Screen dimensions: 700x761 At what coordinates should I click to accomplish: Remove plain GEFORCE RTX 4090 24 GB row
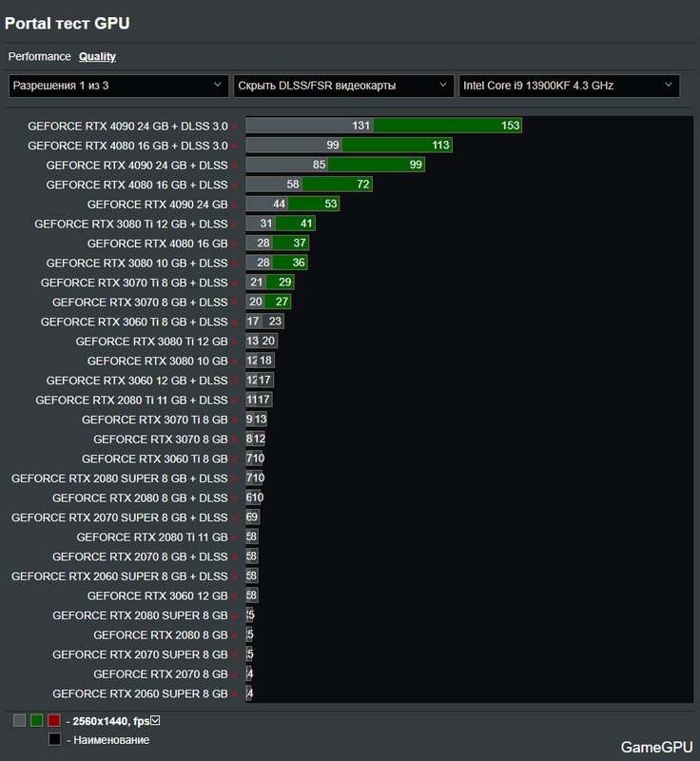[x=235, y=205]
